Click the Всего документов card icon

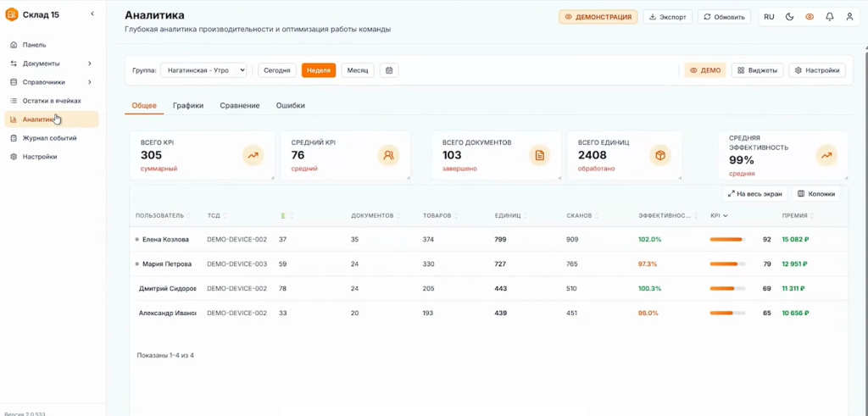tap(537, 155)
